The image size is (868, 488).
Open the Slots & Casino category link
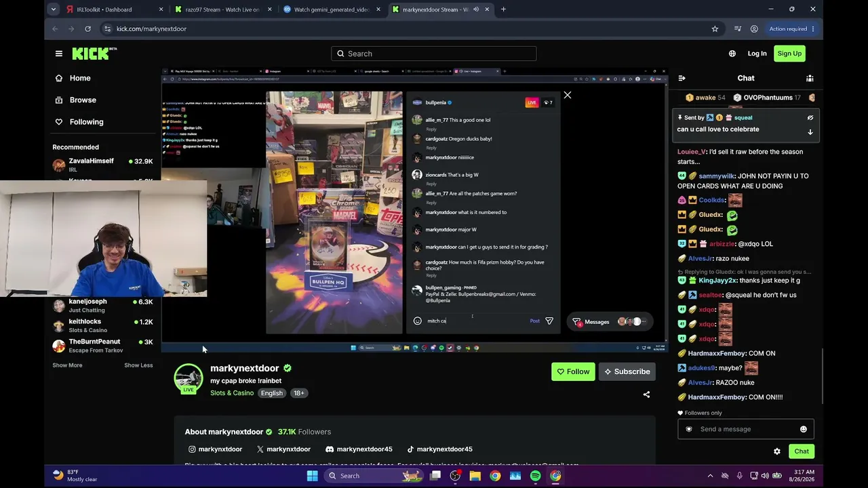pyautogui.click(x=232, y=393)
